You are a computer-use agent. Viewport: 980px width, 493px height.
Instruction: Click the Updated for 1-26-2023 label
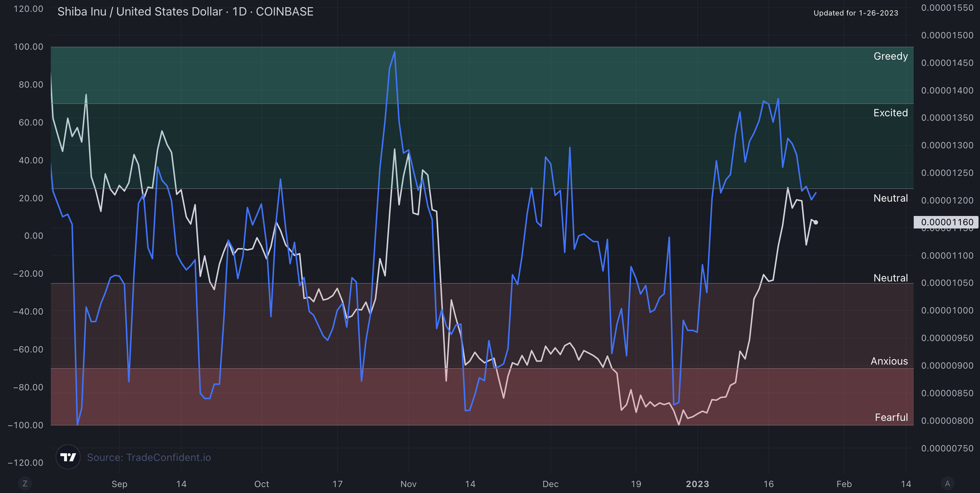pyautogui.click(x=856, y=13)
